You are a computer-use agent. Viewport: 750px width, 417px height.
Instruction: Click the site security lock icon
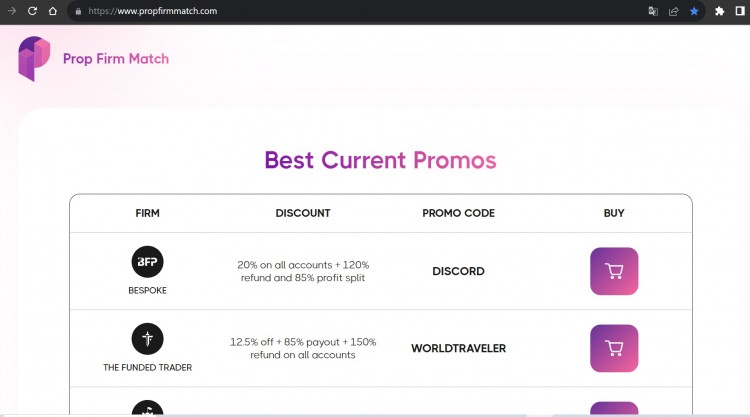[x=77, y=11]
